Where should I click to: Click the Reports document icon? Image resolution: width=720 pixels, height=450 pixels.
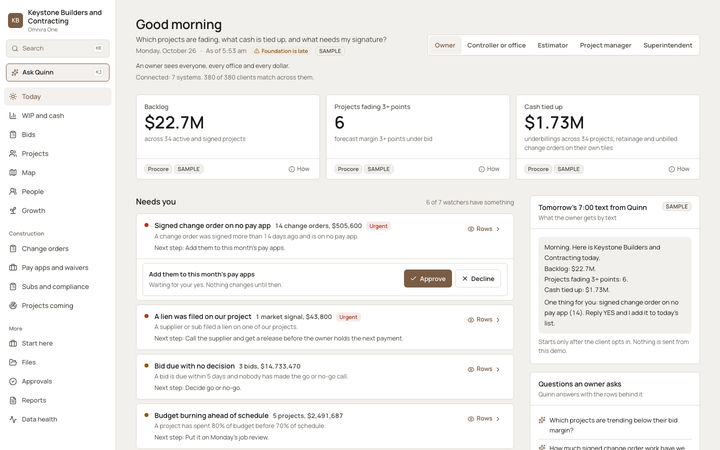[x=13, y=400]
